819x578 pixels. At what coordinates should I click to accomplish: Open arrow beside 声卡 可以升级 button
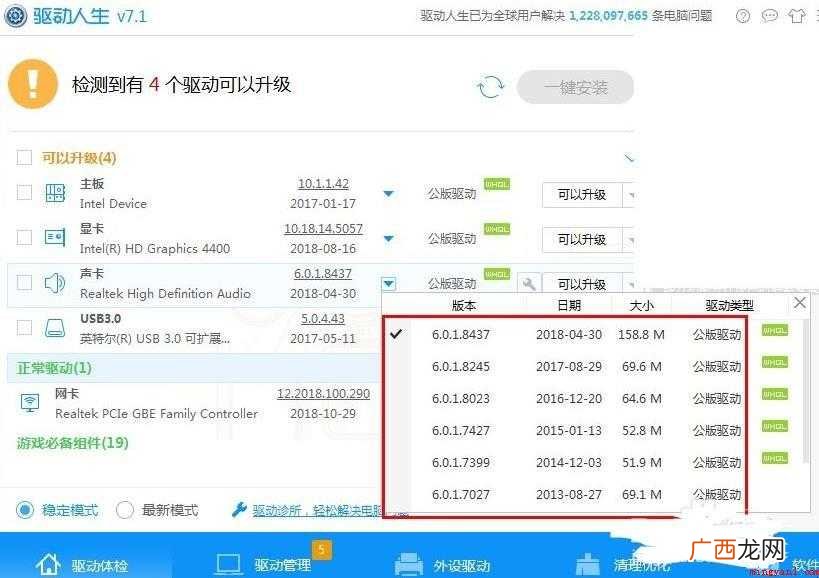629,283
